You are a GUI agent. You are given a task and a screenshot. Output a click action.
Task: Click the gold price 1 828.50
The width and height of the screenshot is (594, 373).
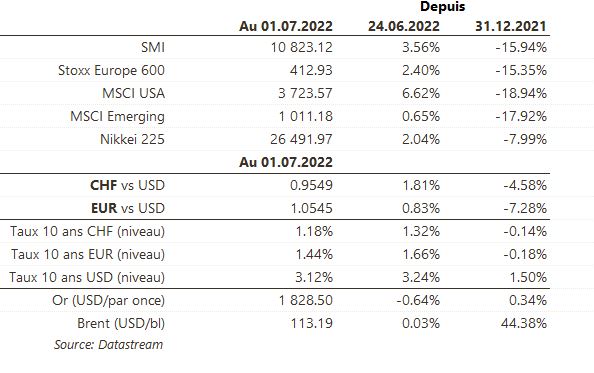305,300
